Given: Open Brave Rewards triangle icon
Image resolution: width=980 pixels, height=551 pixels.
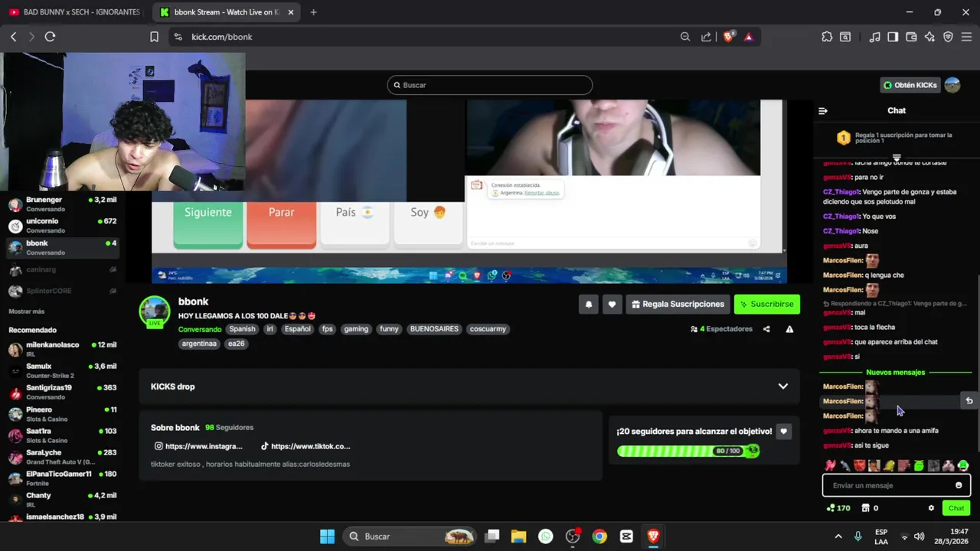Looking at the screenshot, I should click(749, 37).
